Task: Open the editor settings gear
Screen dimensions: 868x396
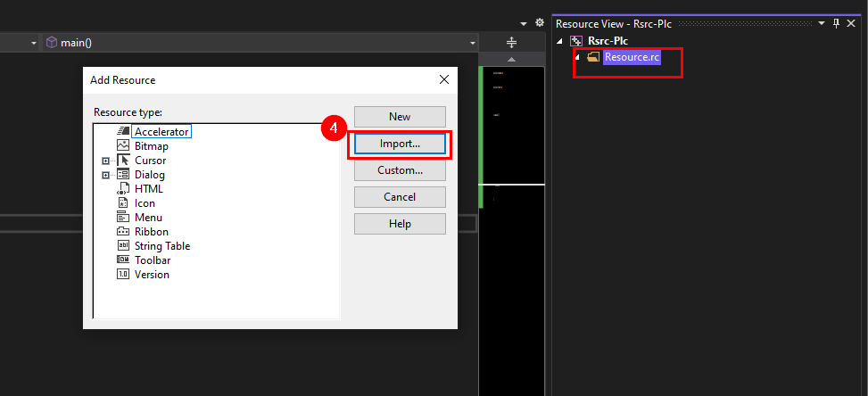Action: pos(540,23)
